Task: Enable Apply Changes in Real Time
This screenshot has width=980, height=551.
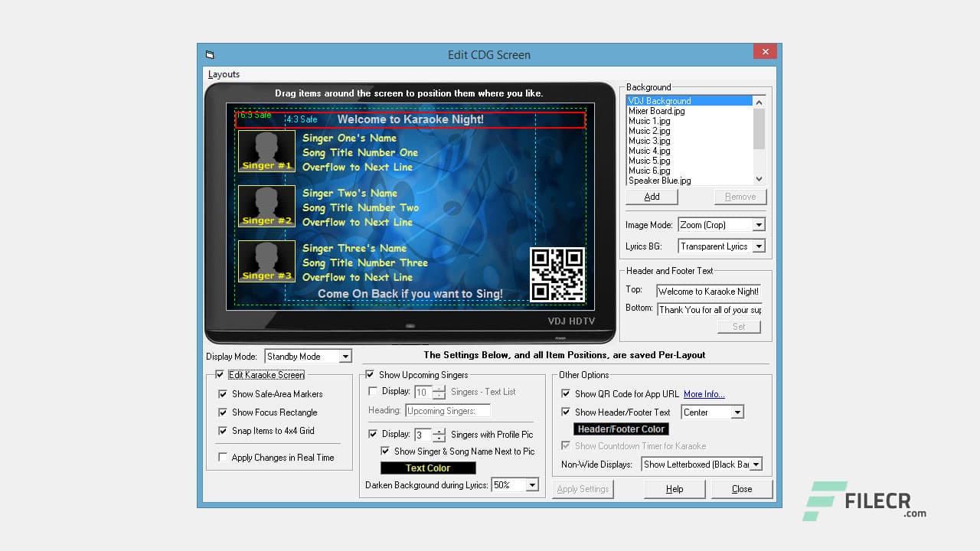Action: coord(223,457)
